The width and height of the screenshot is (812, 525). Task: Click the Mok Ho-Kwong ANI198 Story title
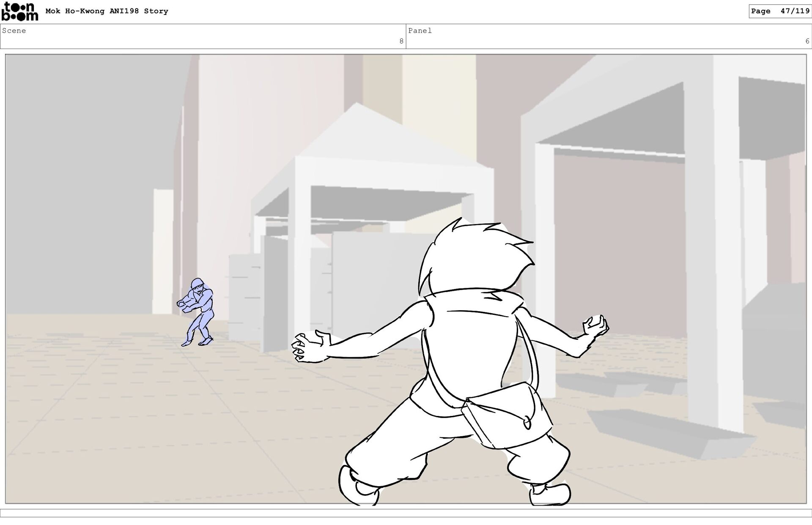point(107,11)
